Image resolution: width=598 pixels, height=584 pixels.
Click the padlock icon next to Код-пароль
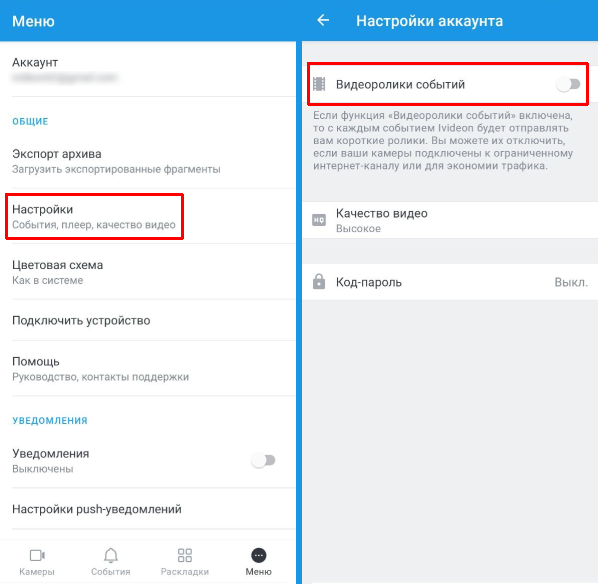(319, 282)
